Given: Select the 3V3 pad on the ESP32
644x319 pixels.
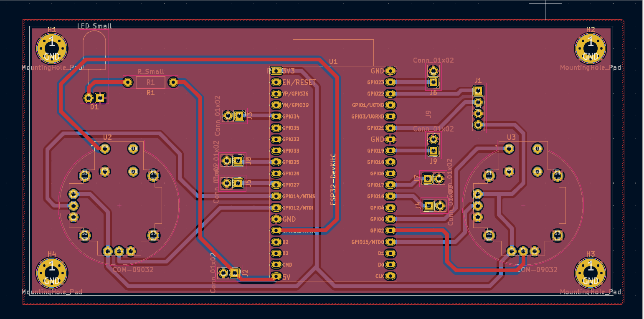Looking at the screenshot, I should coord(276,71).
